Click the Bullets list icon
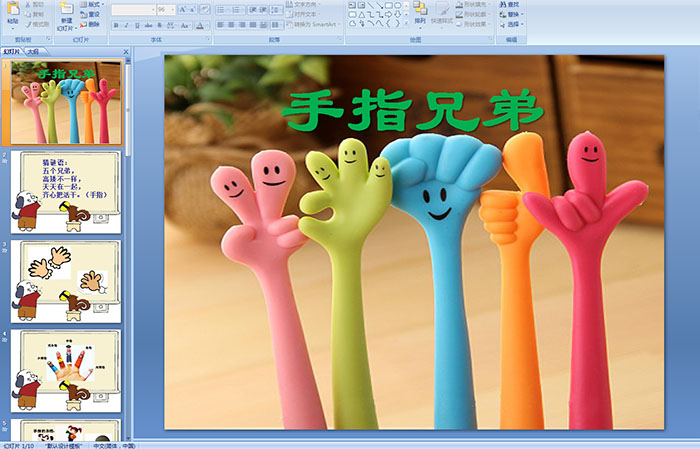700x449 pixels. point(222,10)
